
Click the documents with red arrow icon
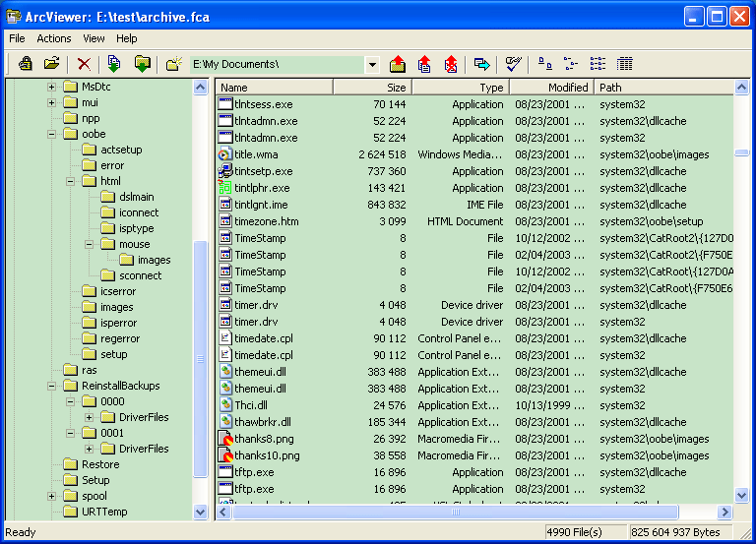click(x=424, y=64)
